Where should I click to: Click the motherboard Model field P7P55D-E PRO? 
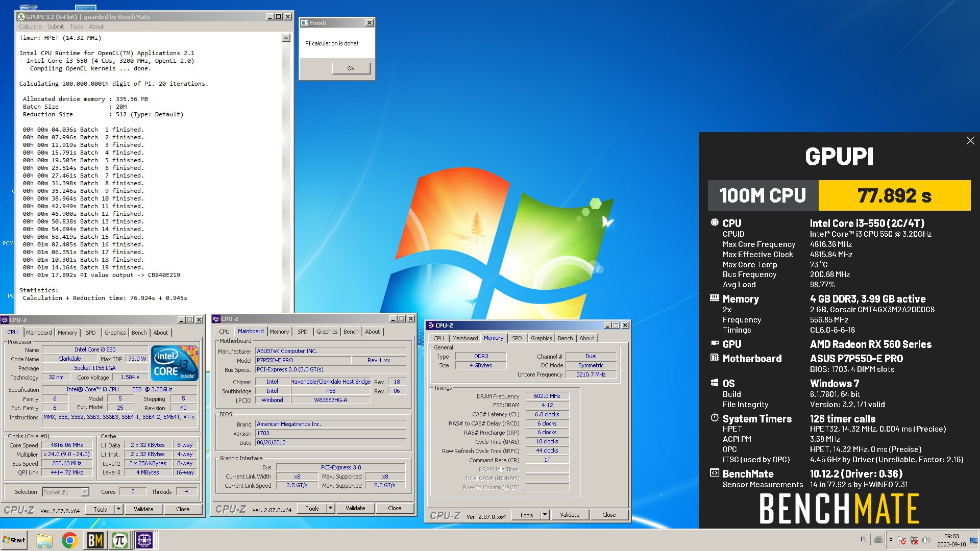[303, 360]
